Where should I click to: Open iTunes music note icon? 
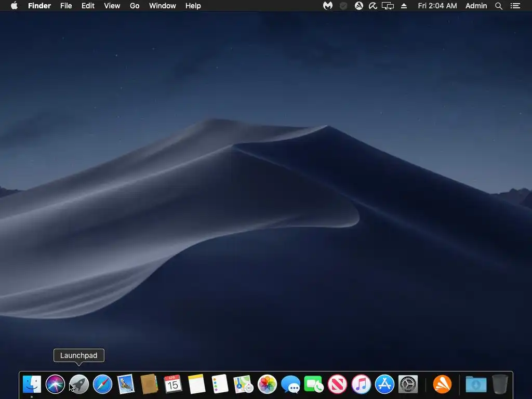(x=361, y=384)
